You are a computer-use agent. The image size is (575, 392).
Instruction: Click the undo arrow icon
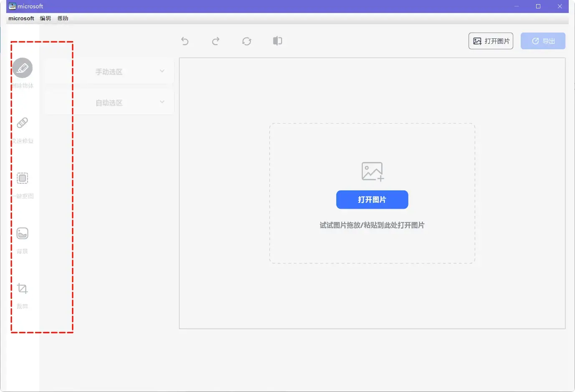point(185,41)
